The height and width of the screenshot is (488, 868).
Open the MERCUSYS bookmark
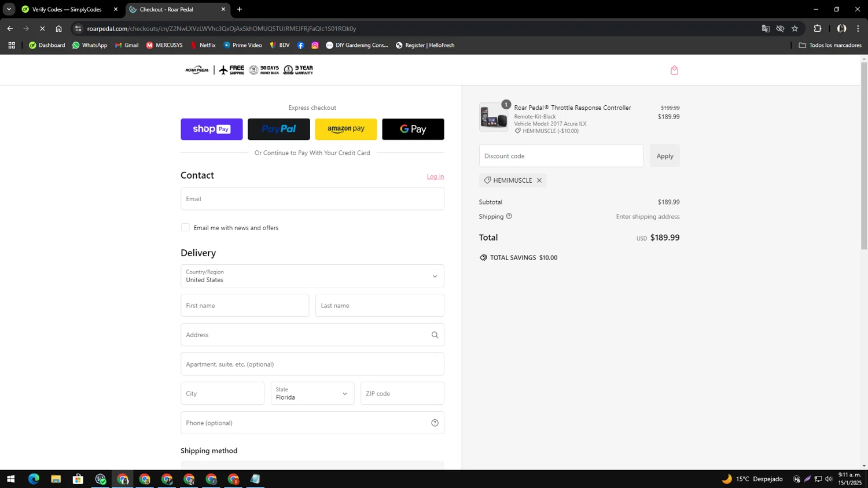[x=164, y=45]
